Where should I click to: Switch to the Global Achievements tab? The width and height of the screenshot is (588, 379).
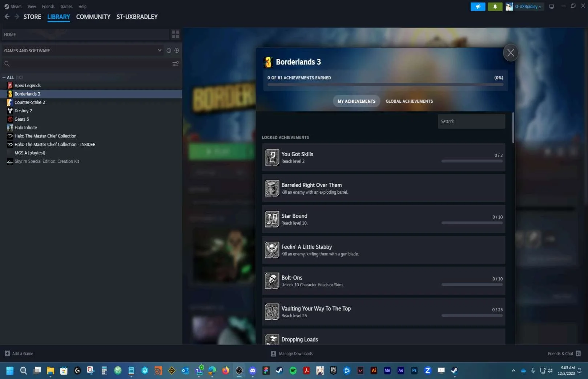pos(409,101)
